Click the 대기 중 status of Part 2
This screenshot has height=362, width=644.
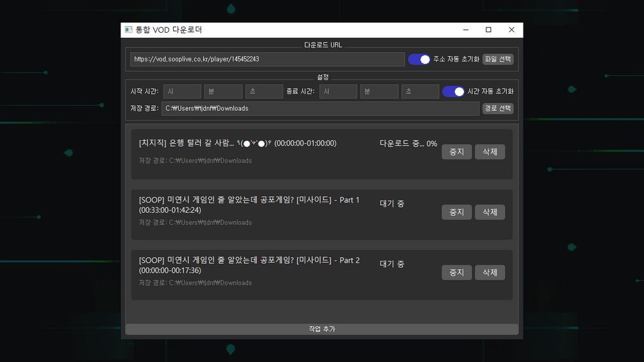click(392, 264)
